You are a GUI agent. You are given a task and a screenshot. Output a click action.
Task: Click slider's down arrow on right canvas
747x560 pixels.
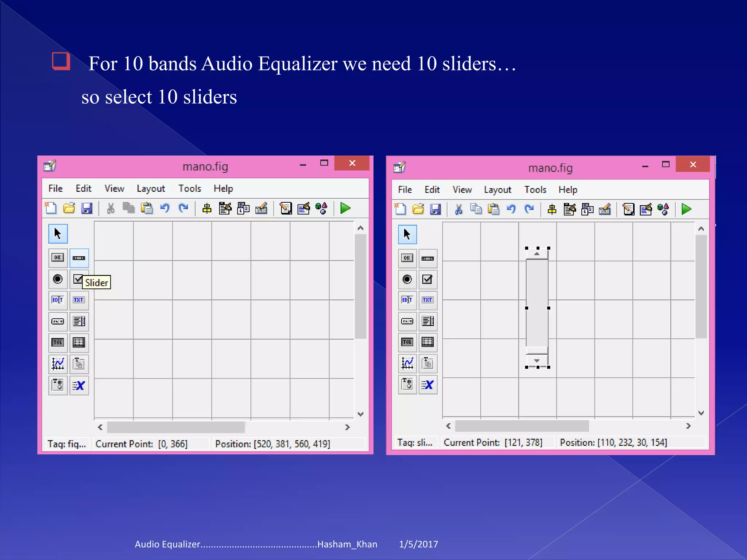pos(537,360)
